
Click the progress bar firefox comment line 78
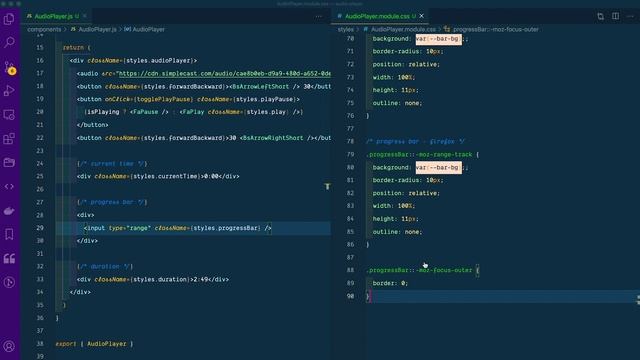[415, 142]
